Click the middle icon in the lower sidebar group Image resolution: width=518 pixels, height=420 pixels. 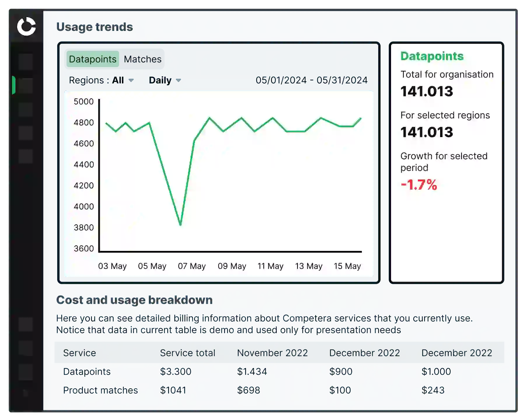[x=26, y=348]
